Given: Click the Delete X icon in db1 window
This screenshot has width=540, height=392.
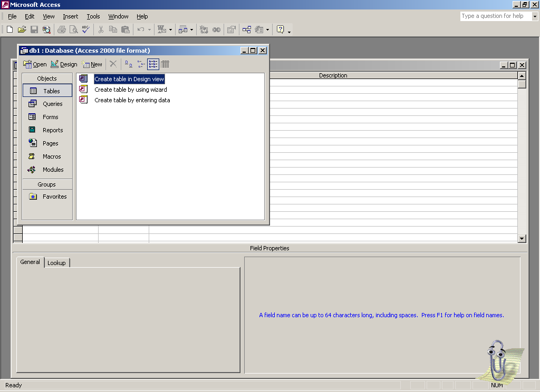Looking at the screenshot, I should pos(113,64).
